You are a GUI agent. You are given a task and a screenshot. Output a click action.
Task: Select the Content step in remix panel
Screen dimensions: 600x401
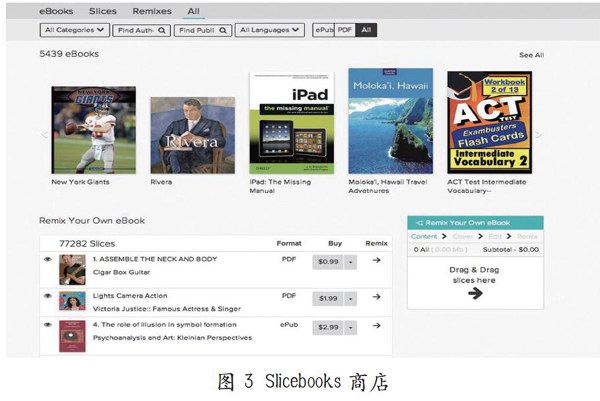[x=424, y=236]
